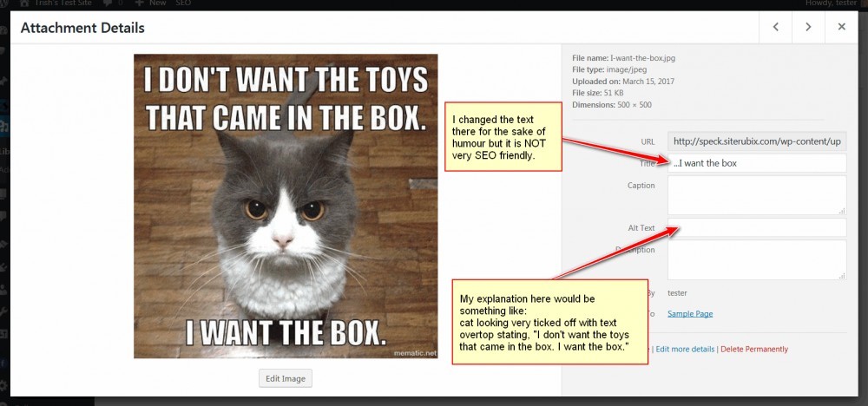Close the Attachment Details dialog
Viewport: 868px width, 406px height.
(841, 27)
